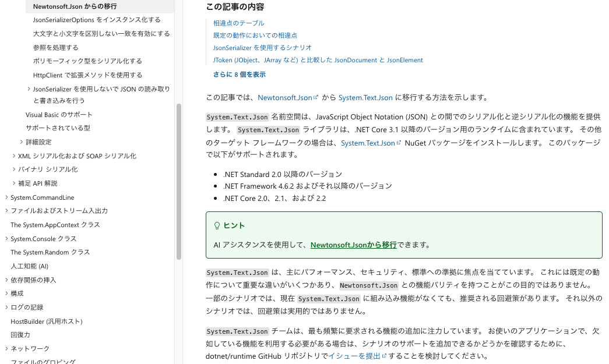Select サポートされている型 in sidebar
This screenshot has width=609, height=364.
click(x=58, y=128)
